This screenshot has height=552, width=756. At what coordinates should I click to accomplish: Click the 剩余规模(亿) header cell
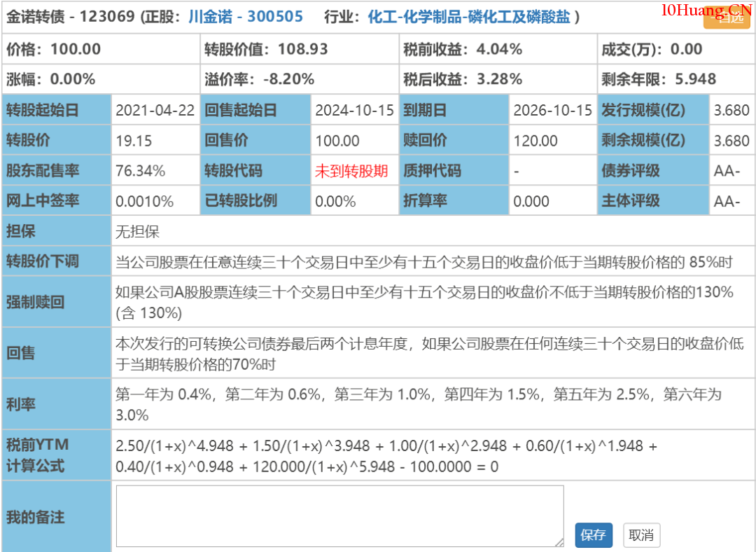[x=653, y=140]
